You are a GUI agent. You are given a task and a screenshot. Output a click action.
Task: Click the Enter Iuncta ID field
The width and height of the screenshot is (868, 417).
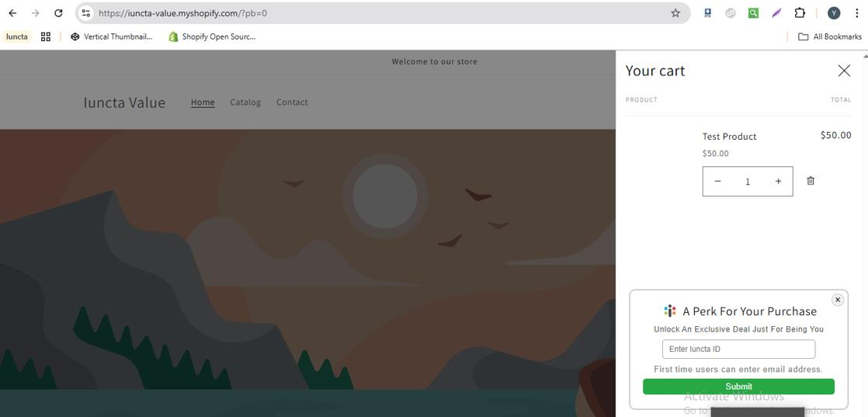pyautogui.click(x=738, y=349)
